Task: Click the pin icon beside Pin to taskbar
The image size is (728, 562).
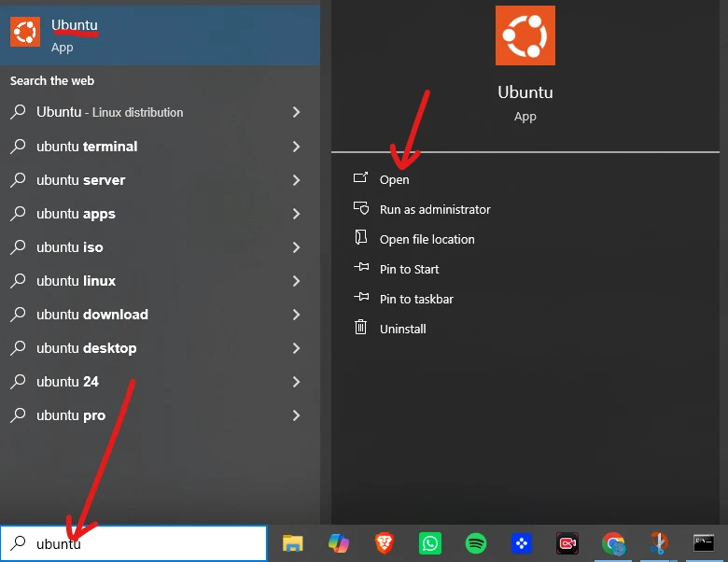Action: [x=361, y=297]
